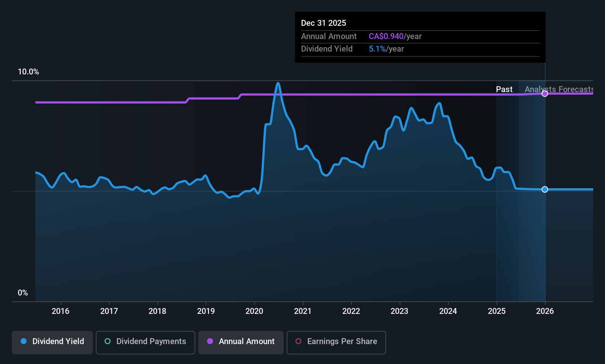This screenshot has width=605, height=364.
Task: Click the 2024 x-axis label
Action: click(448, 311)
